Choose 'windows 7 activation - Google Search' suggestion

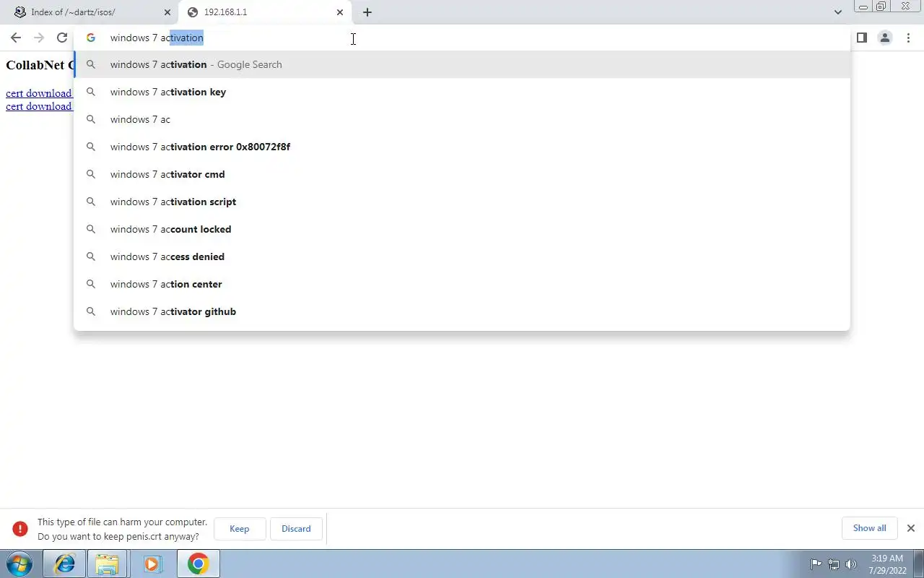click(462, 64)
